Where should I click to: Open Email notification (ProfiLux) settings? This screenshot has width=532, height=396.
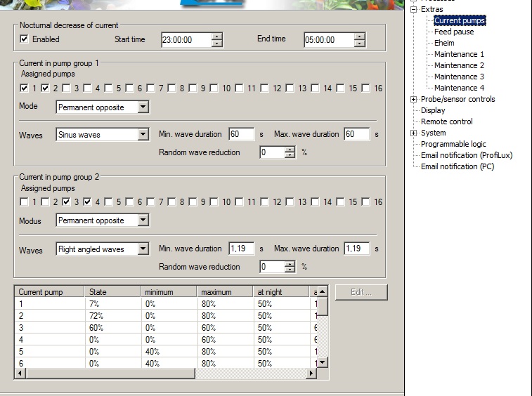coord(466,155)
